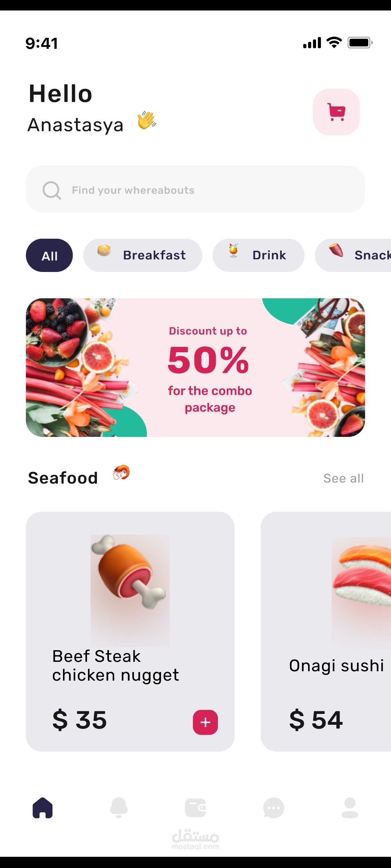Screen dimensions: 391x868
Task: Tap the $ 35 price label
Action: (80, 720)
